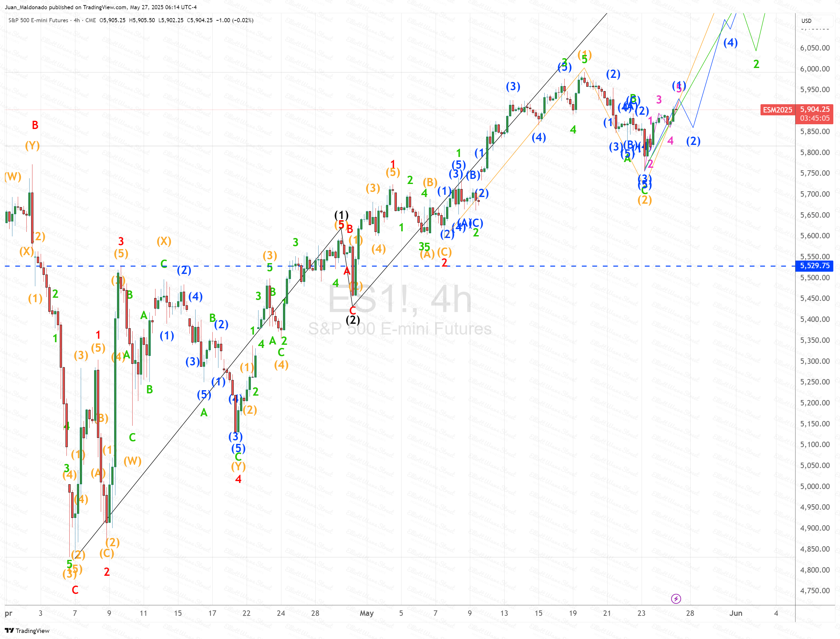Click the red 4 wave label below (Y)

(238, 479)
